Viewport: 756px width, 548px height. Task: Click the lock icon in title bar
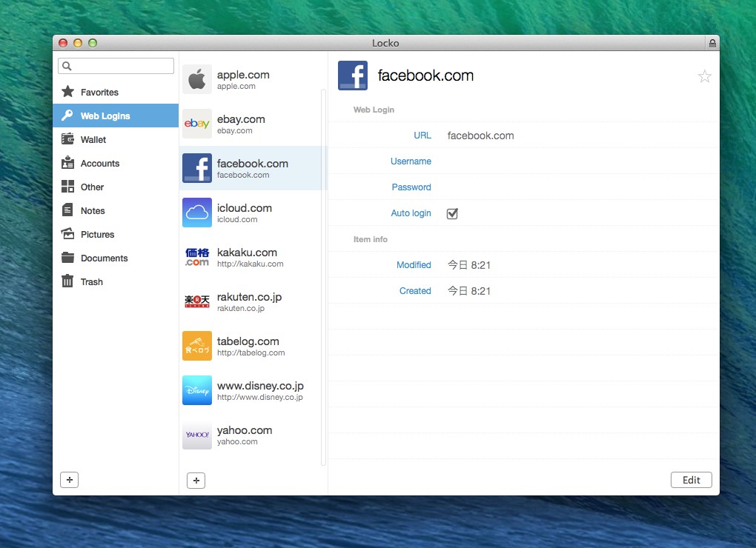pos(712,44)
